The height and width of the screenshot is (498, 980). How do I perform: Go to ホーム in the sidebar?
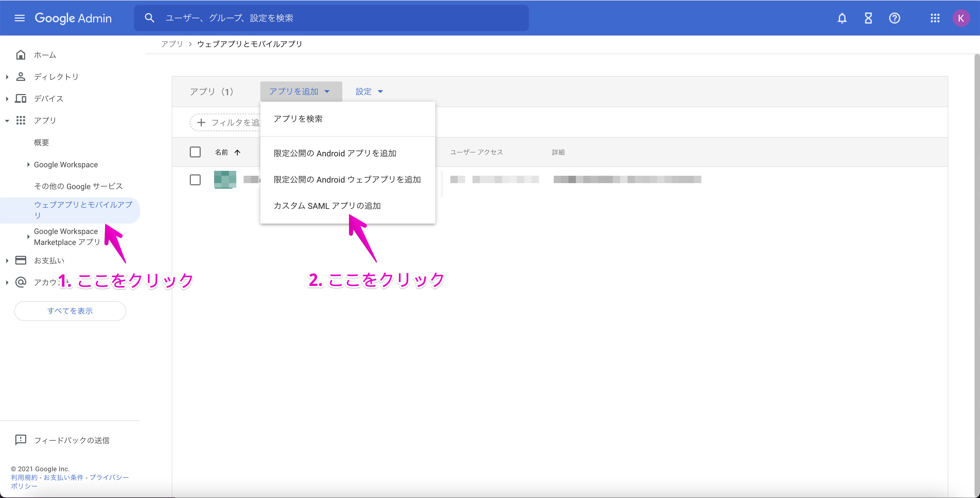[x=45, y=55]
